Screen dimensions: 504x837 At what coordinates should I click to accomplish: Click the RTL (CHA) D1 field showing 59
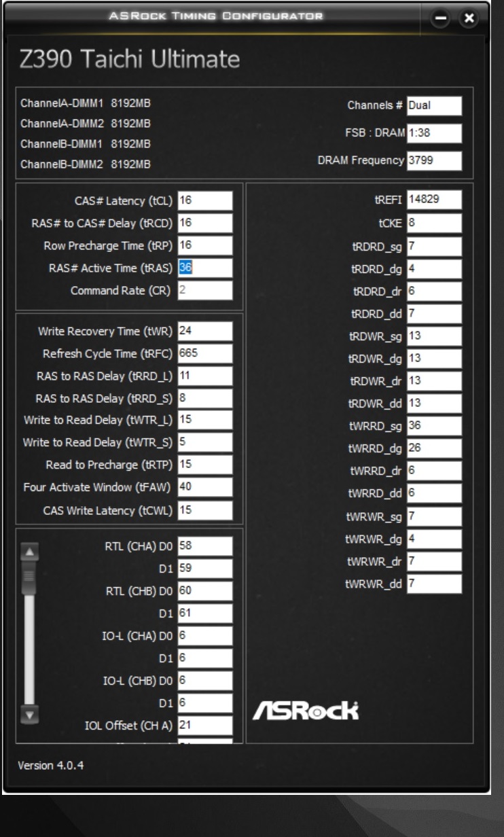coord(205,569)
